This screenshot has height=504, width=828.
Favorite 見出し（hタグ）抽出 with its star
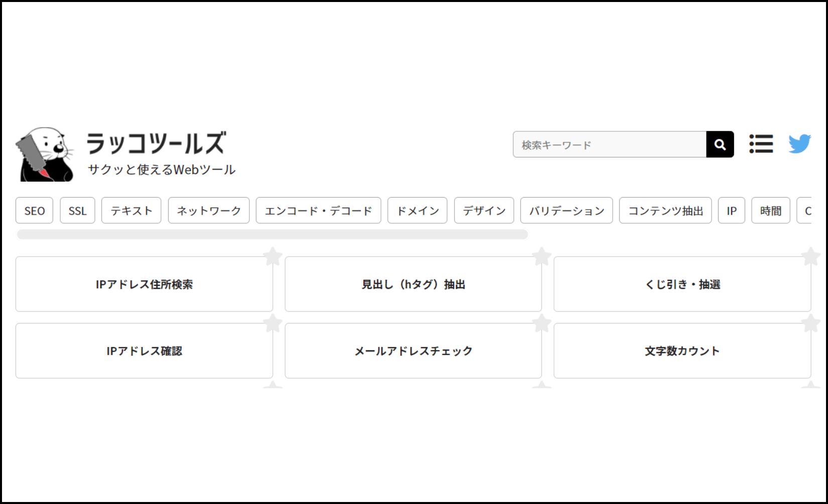click(542, 257)
